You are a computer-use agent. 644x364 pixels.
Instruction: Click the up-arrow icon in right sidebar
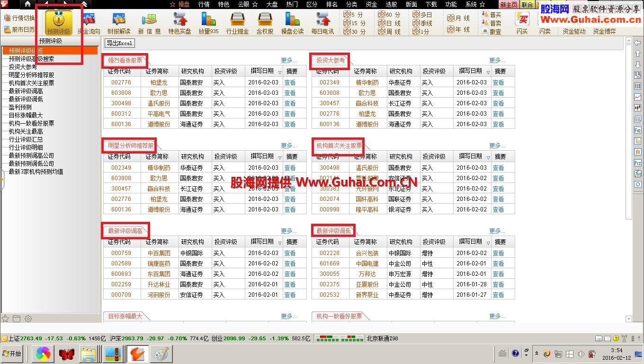point(637,54)
